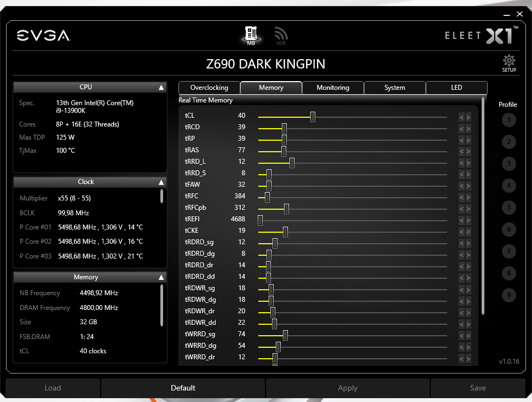Screen dimensions: 532x402
Task: Collapse the CPU info panel
Action: [160, 87]
